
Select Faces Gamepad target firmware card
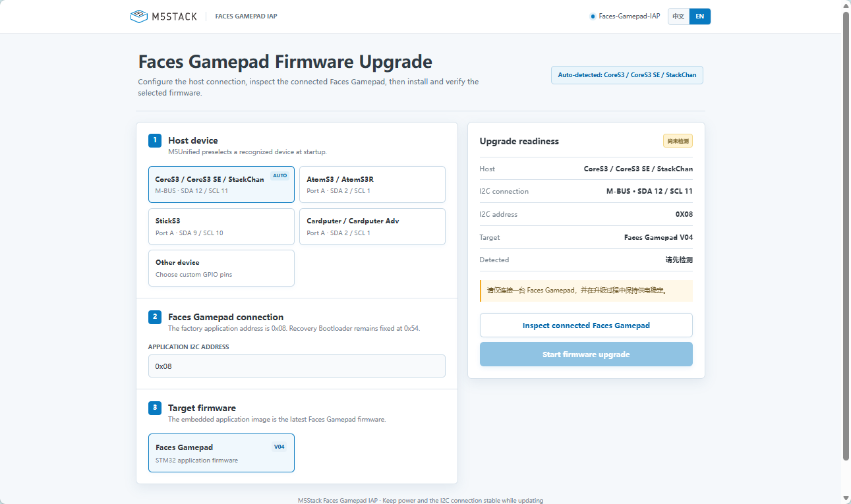(x=221, y=453)
